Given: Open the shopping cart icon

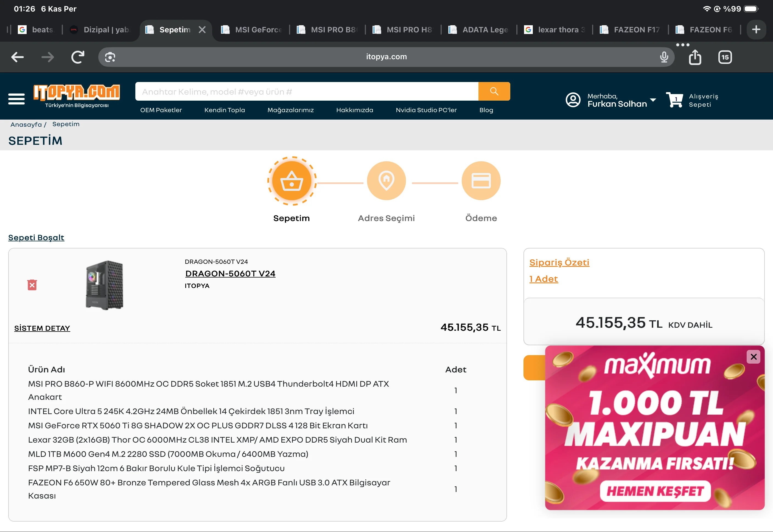Looking at the screenshot, I should pos(674,100).
